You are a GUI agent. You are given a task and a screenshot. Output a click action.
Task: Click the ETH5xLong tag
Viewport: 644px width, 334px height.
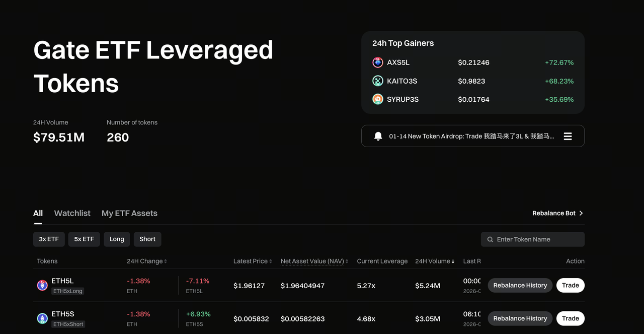[68, 291]
